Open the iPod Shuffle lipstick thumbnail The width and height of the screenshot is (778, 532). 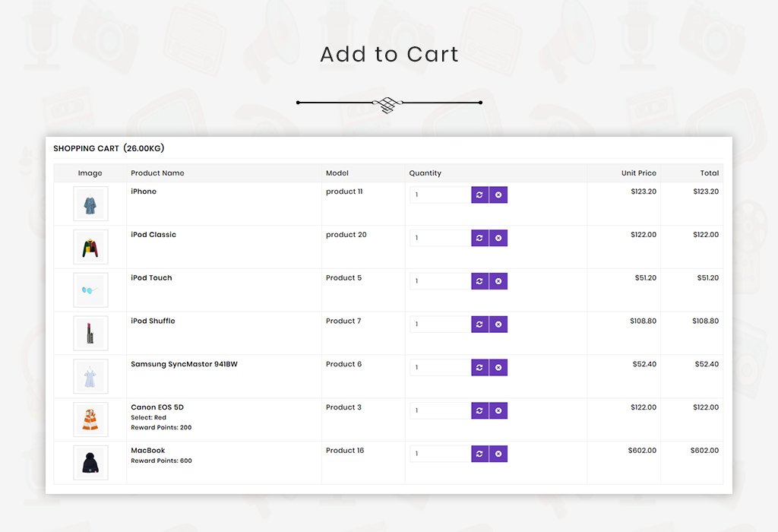(x=90, y=334)
